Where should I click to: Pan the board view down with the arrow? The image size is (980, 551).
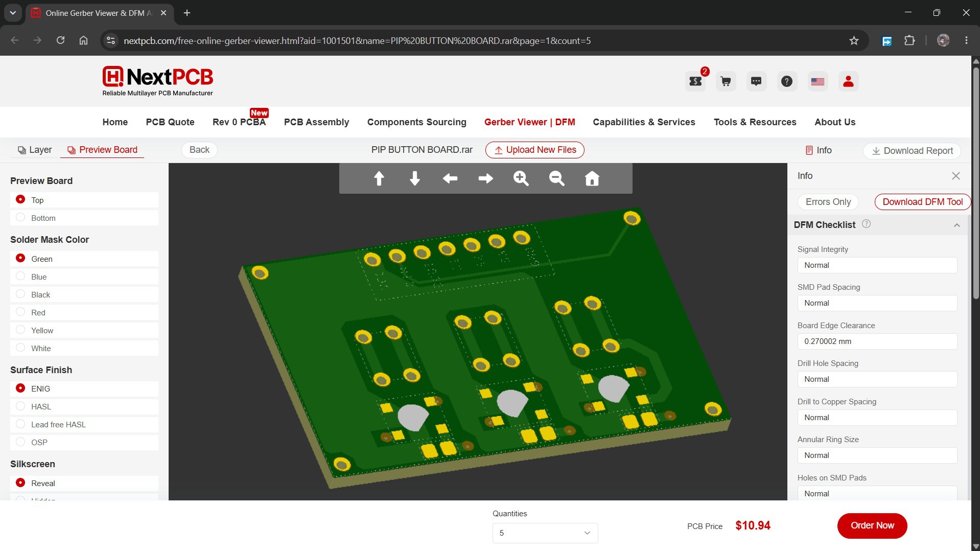pyautogui.click(x=414, y=178)
